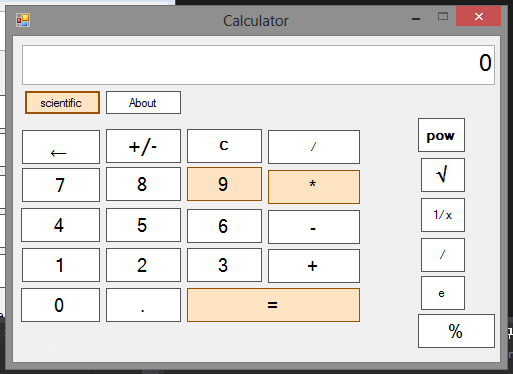
Task: Click digit 7 key
Action: pyautogui.click(x=61, y=185)
